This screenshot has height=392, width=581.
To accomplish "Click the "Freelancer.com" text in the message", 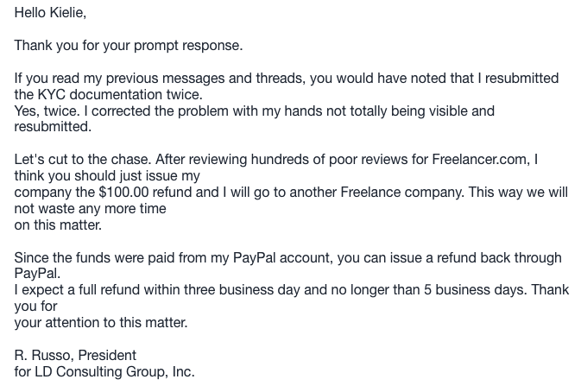I will 481,160.
